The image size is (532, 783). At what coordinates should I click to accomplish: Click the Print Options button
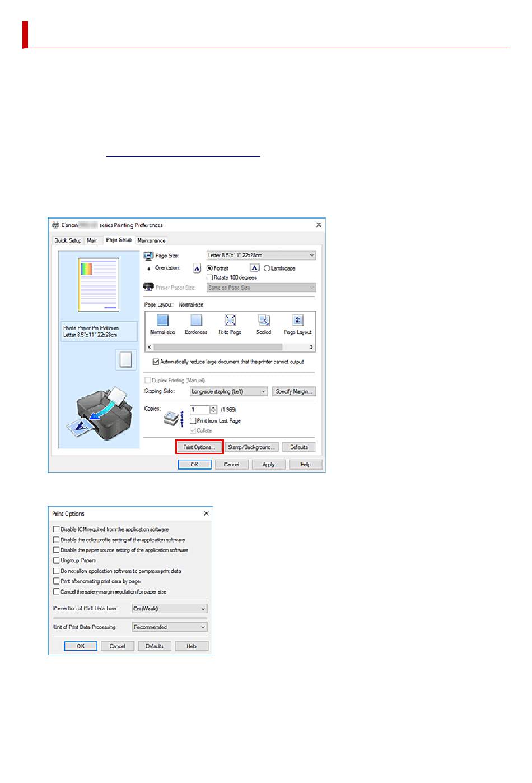pyautogui.click(x=199, y=447)
